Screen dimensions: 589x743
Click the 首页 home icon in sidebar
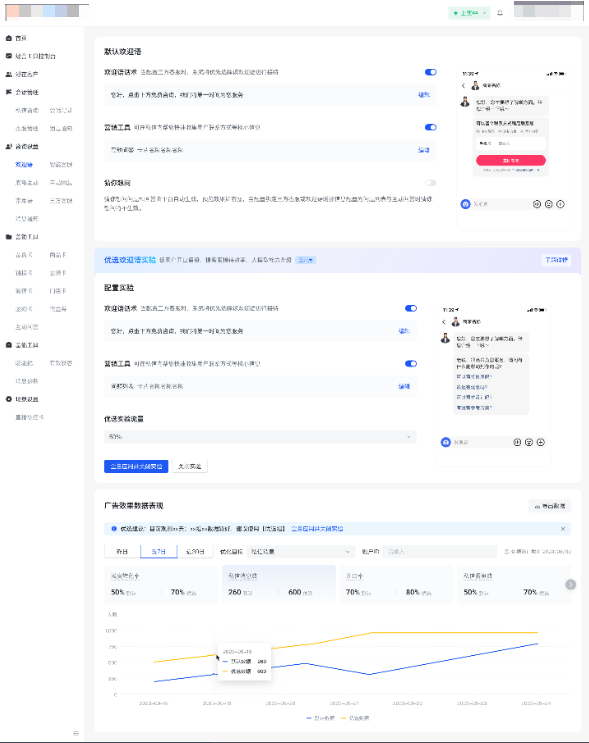click(x=9, y=38)
